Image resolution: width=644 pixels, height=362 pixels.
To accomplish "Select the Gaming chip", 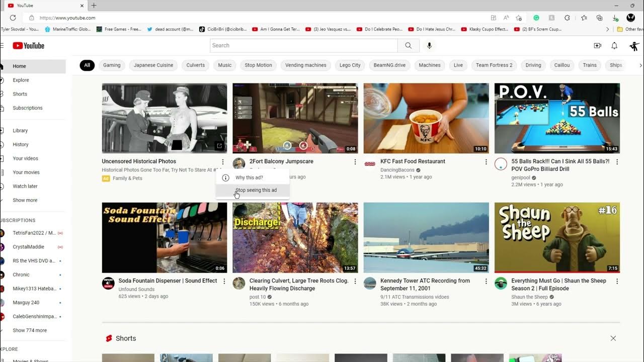I will pyautogui.click(x=112, y=65).
